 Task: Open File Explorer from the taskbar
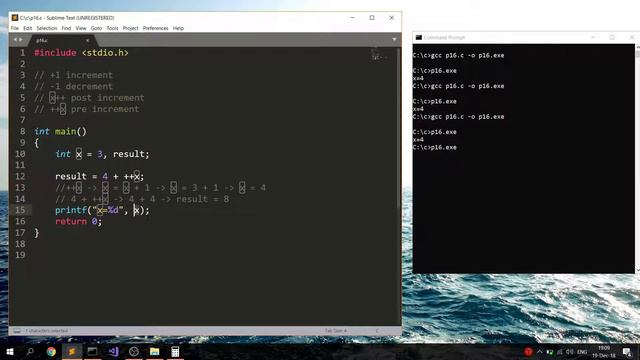click(x=154, y=351)
